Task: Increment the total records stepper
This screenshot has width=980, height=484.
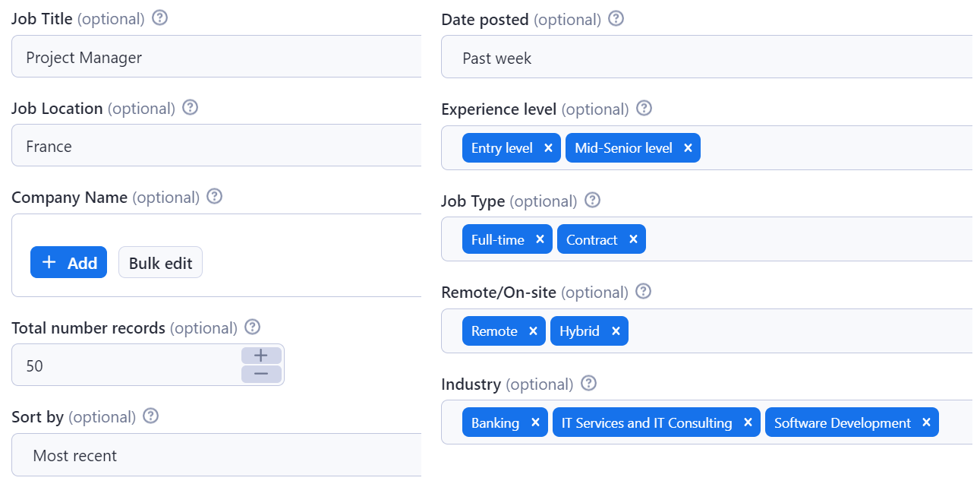Action: click(260, 355)
